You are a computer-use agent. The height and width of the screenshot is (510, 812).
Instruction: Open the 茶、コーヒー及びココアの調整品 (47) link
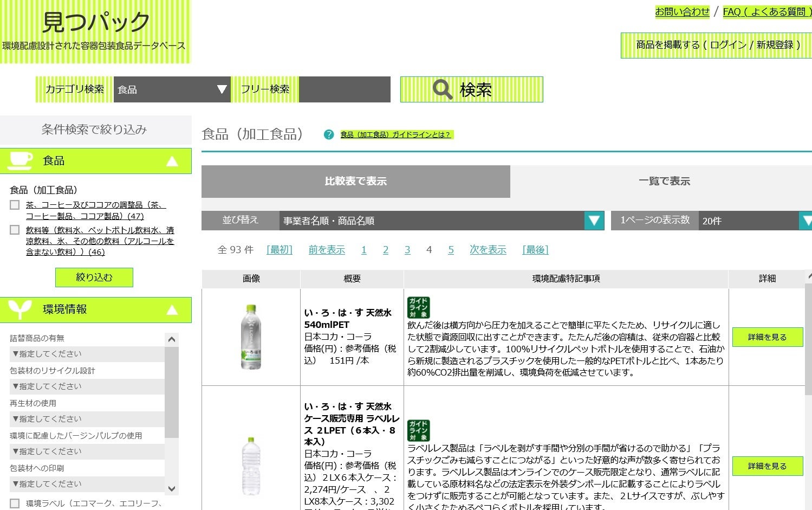click(x=95, y=210)
